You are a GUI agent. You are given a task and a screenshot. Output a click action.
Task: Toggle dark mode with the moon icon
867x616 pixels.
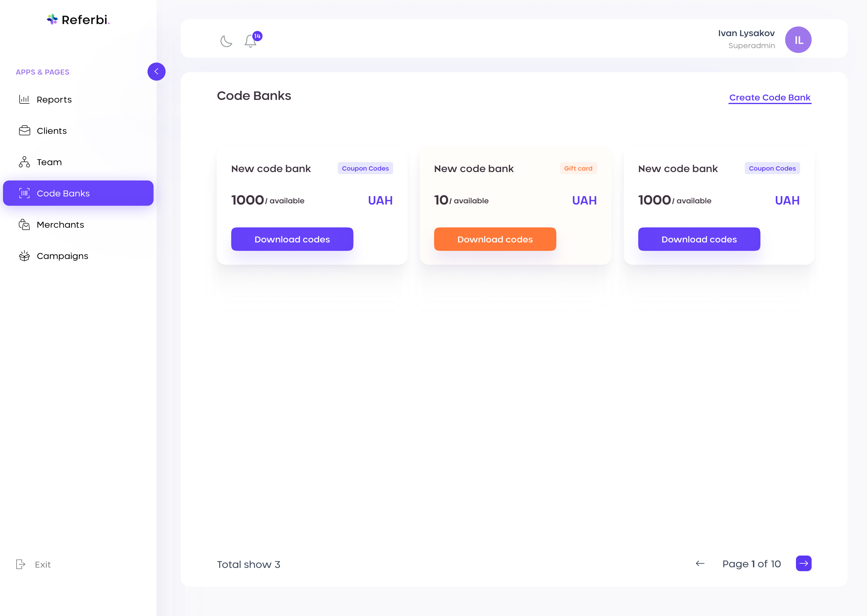coord(226,41)
